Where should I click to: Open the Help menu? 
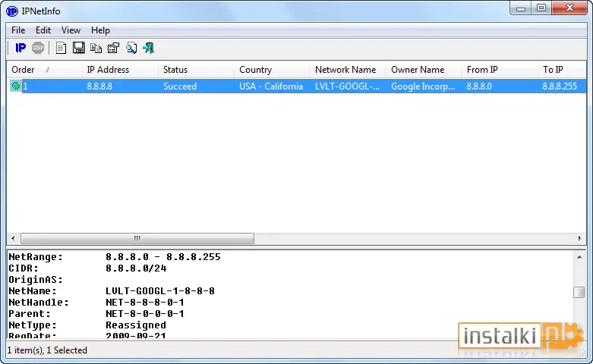coord(100,30)
